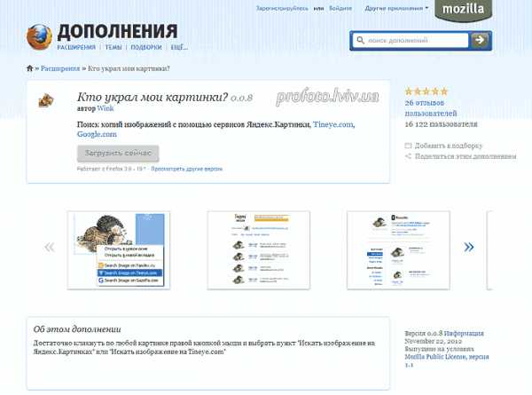This screenshot has height=395, width=532.
Task: Open the ТЕМЫ section
Action: pos(113,47)
